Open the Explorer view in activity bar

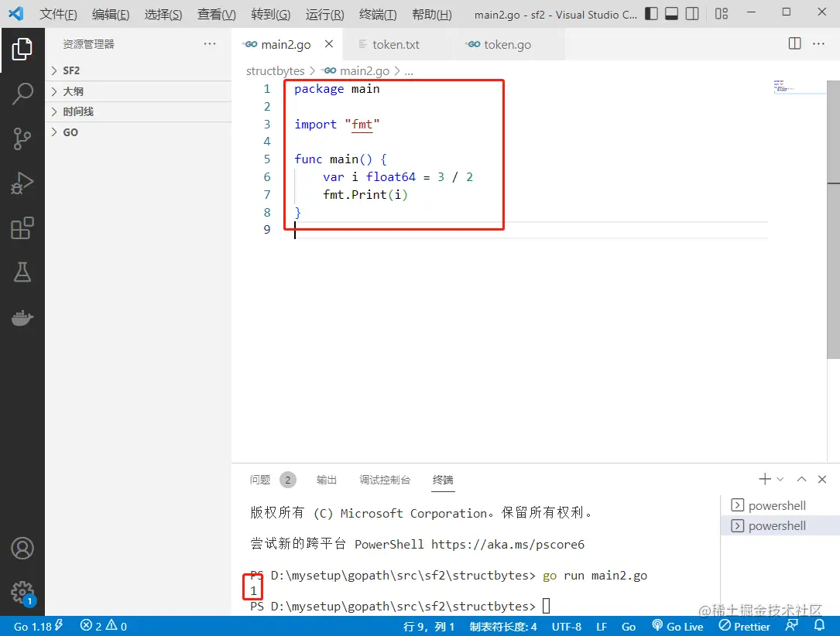[x=22, y=50]
